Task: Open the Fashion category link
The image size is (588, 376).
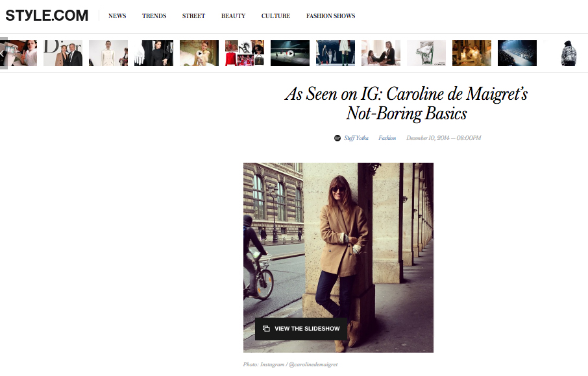Action: 387,138
